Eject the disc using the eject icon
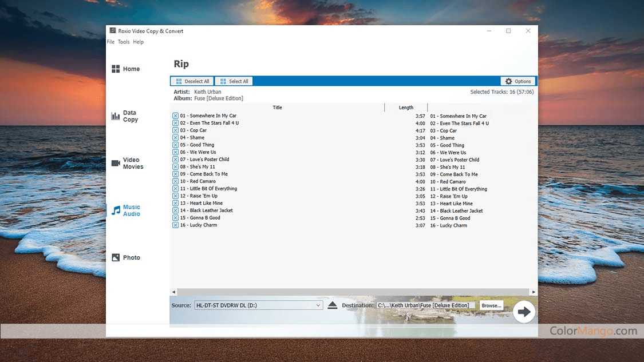 pos(333,305)
